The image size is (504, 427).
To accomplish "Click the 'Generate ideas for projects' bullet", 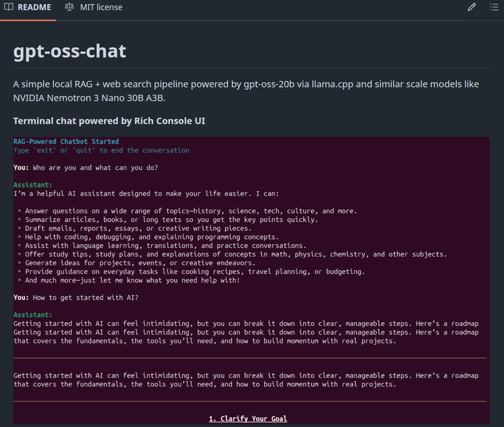I will (x=140, y=263).
